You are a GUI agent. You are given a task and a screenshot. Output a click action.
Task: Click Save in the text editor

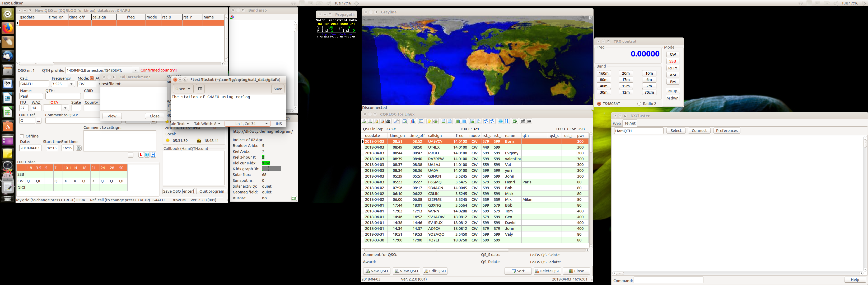tap(278, 89)
